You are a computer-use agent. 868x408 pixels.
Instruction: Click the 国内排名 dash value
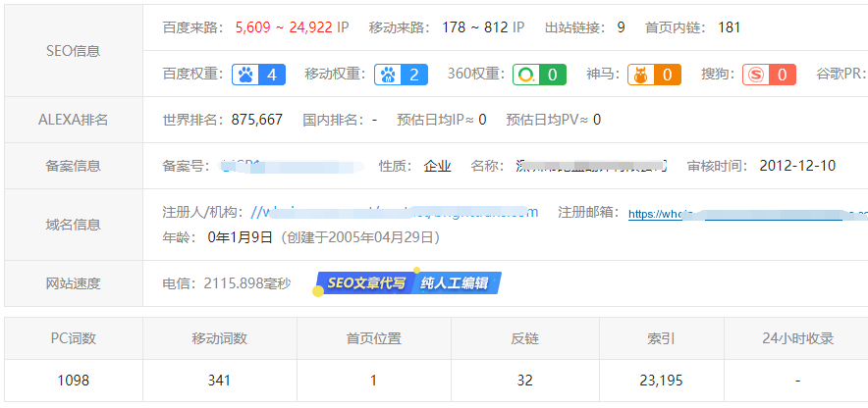375,120
